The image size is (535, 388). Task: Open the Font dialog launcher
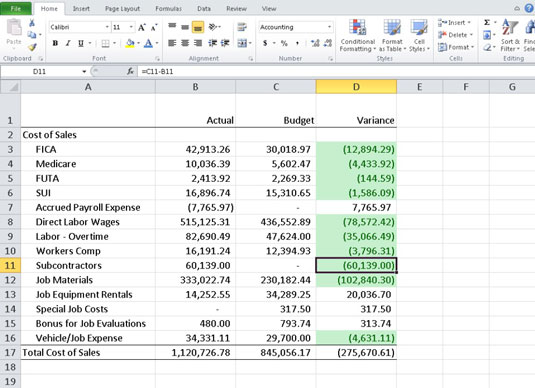(157, 59)
